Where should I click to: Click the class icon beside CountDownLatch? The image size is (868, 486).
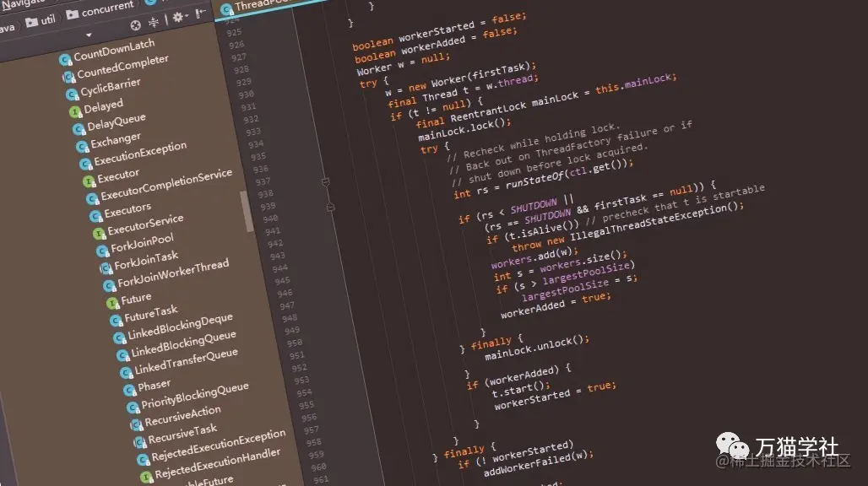click(x=65, y=59)
